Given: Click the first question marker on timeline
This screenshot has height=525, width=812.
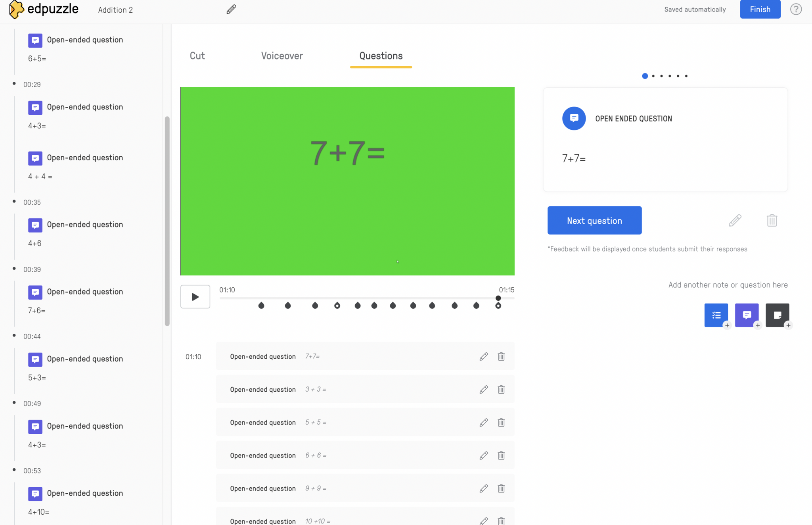Looking at the screenshot, I should tap(261, 305).
